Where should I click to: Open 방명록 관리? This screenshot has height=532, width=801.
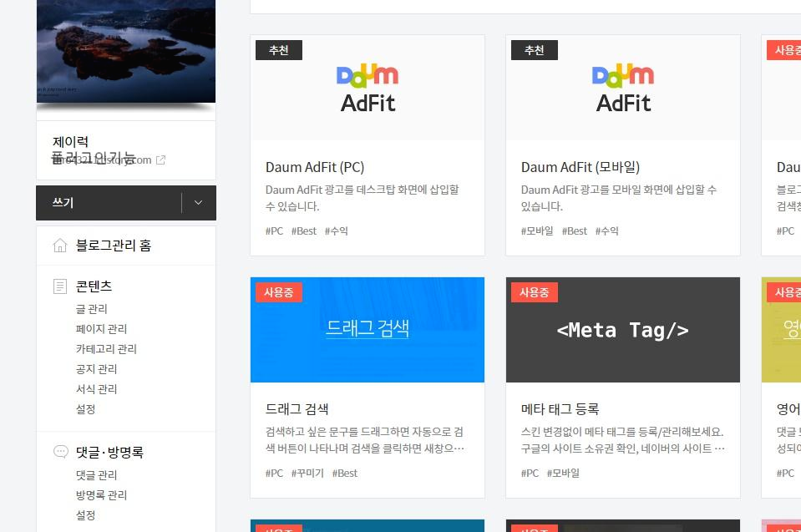101,494
